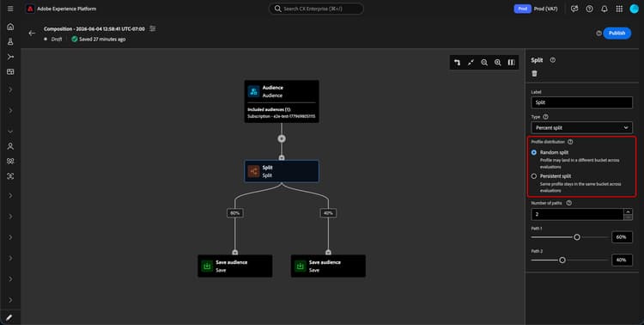Focus the Search CX Enterprise box
This screenshot has height=325, width=644.
(316, 9)
